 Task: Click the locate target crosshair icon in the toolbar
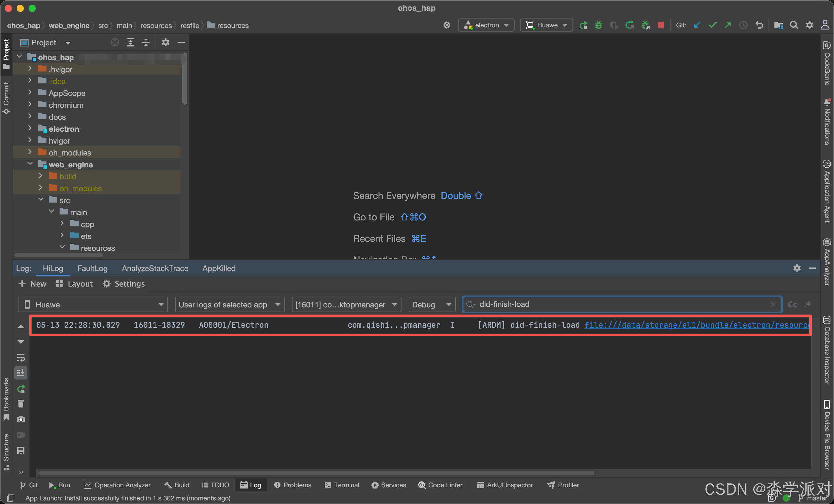coord(447,25)
